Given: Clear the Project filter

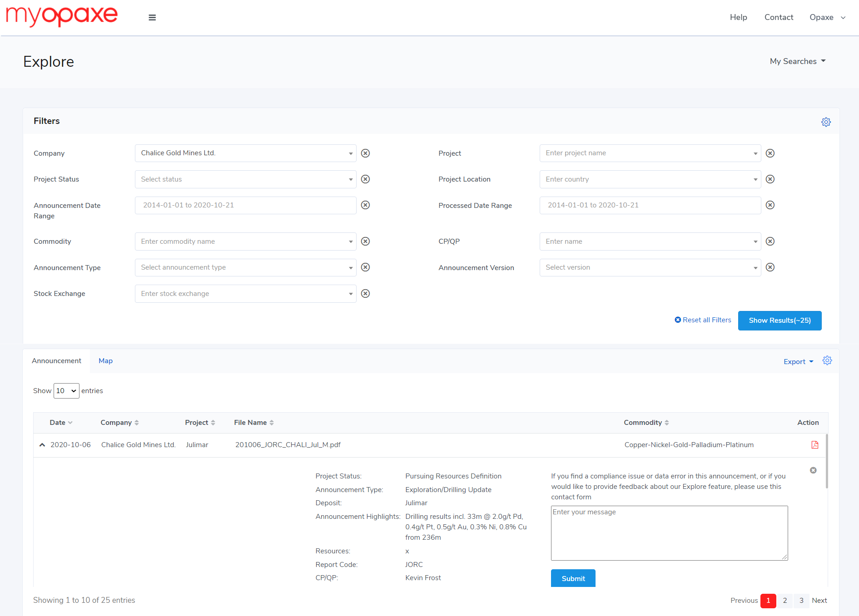Looking at the screenshot, I should tap(770, 153).
